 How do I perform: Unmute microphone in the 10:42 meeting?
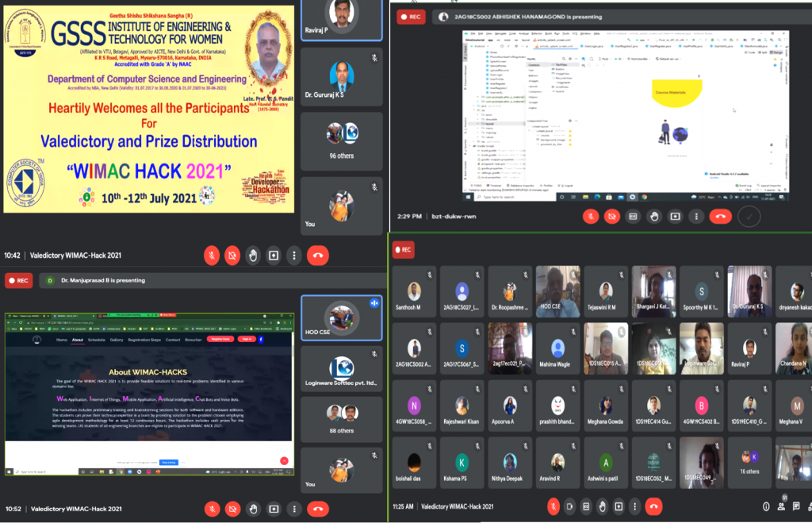tap(212, 256)
